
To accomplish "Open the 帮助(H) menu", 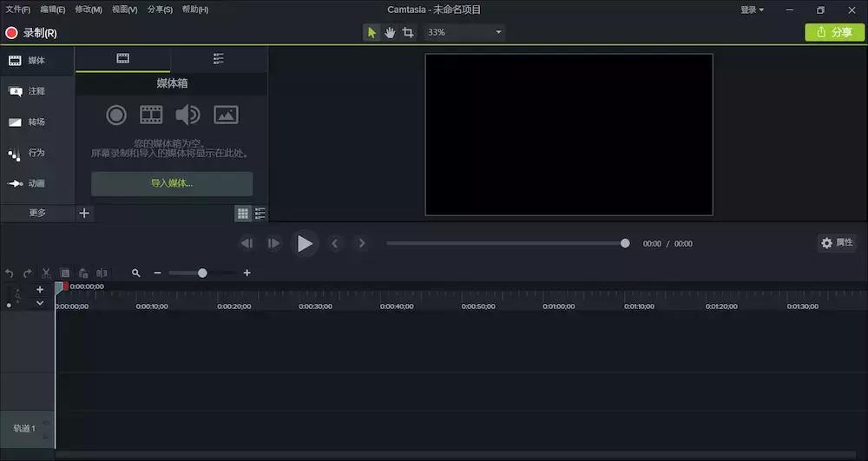I will click(x=195, y=10).
